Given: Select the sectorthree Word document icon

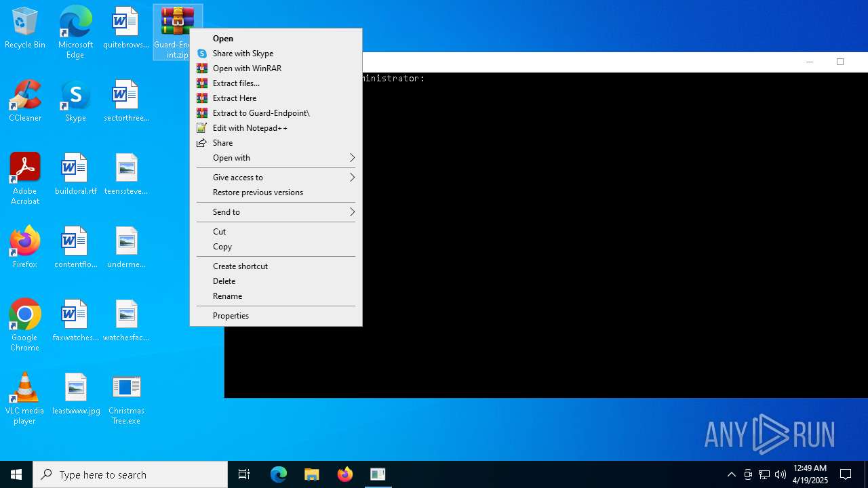Looking at the screenshot, I should [126, 102].
